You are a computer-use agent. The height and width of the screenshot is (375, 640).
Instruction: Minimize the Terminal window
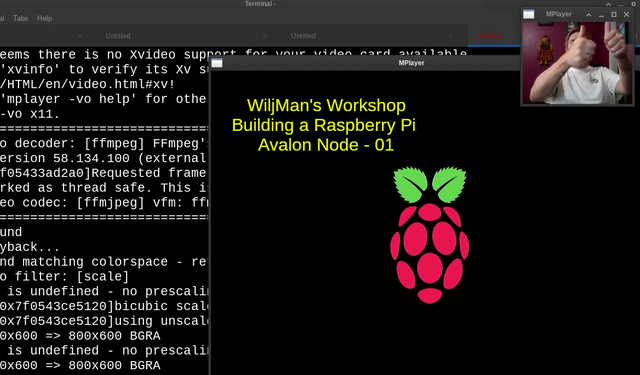[x=621, y=4]
